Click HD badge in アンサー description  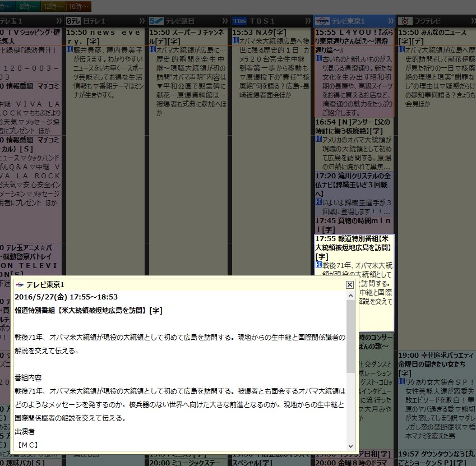pyautogui.click(x=318, y=139)
